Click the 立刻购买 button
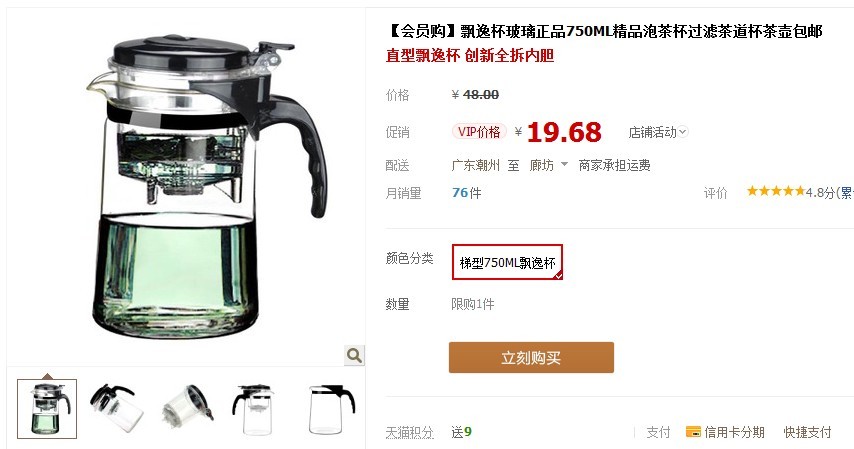This screenshot has width=854, height=449. click(x=531, y=357)
